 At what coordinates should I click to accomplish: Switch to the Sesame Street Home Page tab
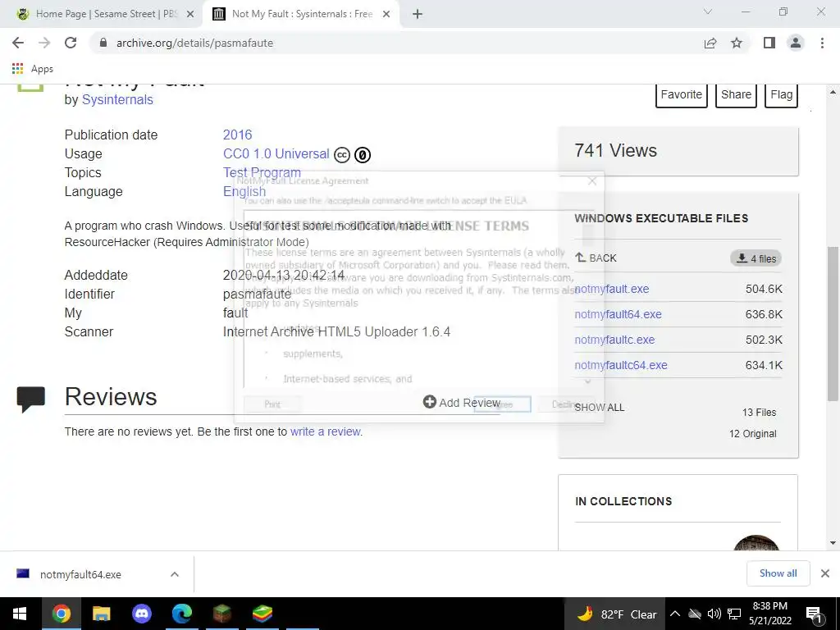pos(102,14)
